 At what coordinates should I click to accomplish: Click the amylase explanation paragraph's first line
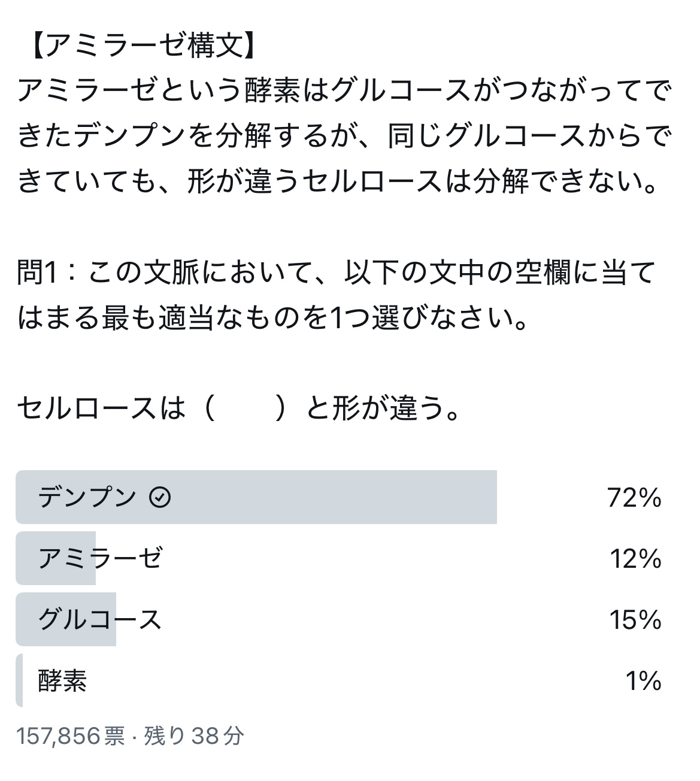click(344, 91)
